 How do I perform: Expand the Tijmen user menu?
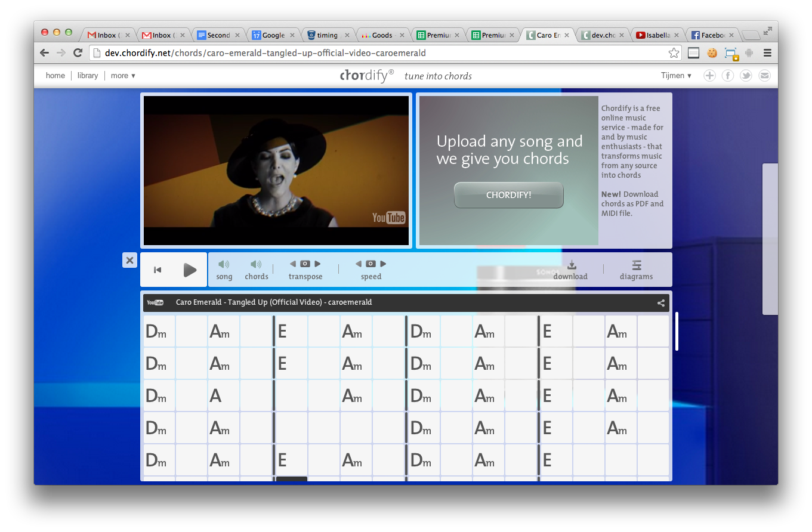tap(676, 76)
